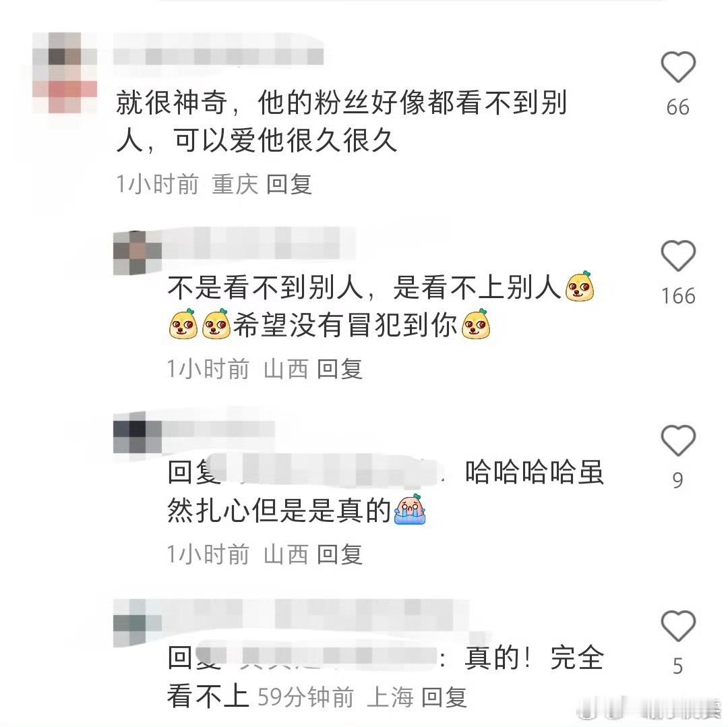Image resolution: width=728 pixels, height=727 pixels.
Task: Tap the heart on the 9-like reply
Action: pyautogui.click(x=678, y=440)
